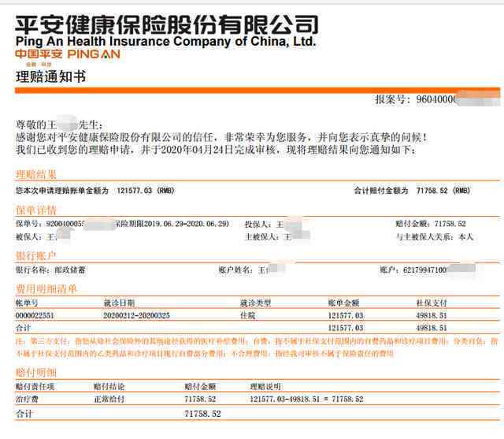Image resolution: width=504 pixels, height=439 pixels.
Task: Select the greeting line starting with 尊敬的王
Action: tap(60, 125)
